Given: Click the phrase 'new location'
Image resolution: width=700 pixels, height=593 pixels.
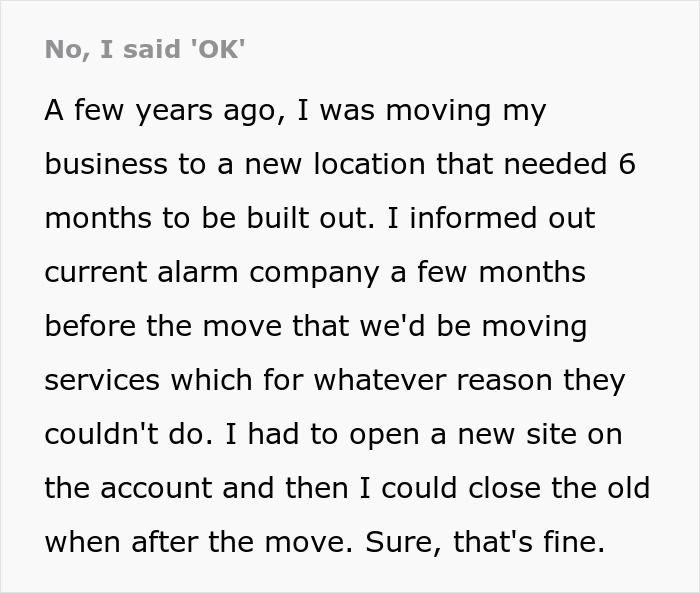Looking at the screenshot, I should tap(334, 163).
